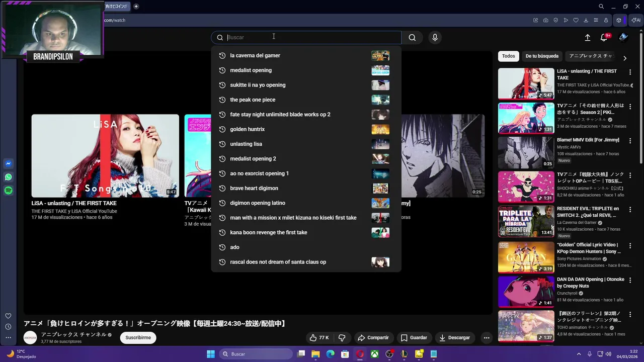Activate voice search microphone icon
This screenshot has width=644, height=362.
pyautogui.click(x=435, y=37)
